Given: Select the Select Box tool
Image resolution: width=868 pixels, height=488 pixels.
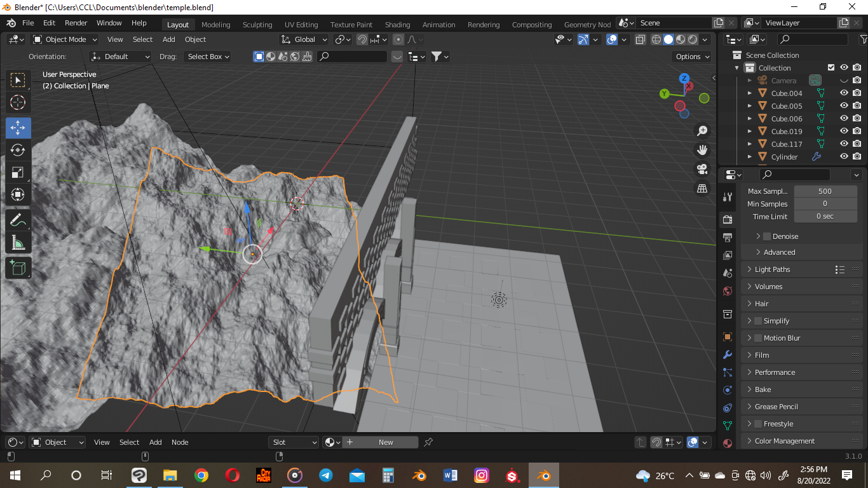Looking at the screenshot, I should pyautogui.click(x=18, y=80).
